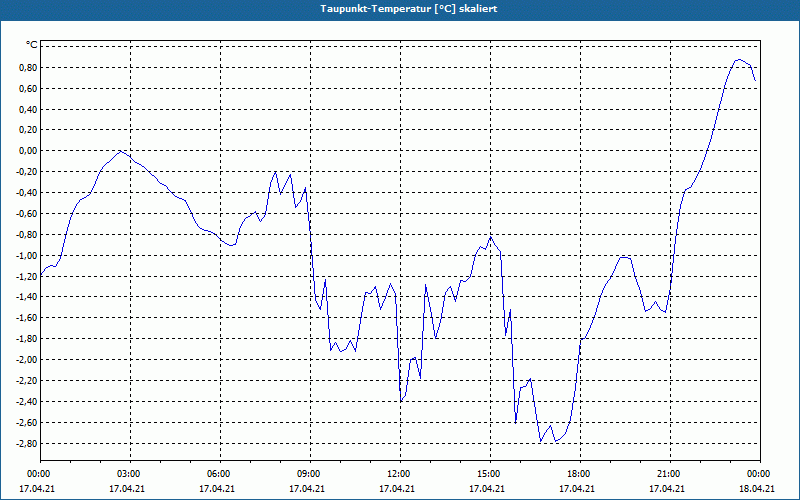The height and width of the screenshot is (500, 800).
Task: Select the 18.04.21 date label
Action: [757, 489]
